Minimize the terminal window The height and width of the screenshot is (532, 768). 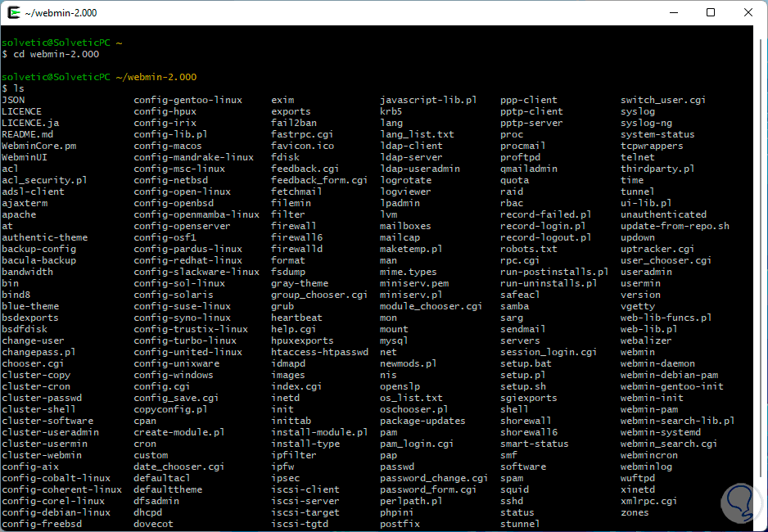click(674, 12)
